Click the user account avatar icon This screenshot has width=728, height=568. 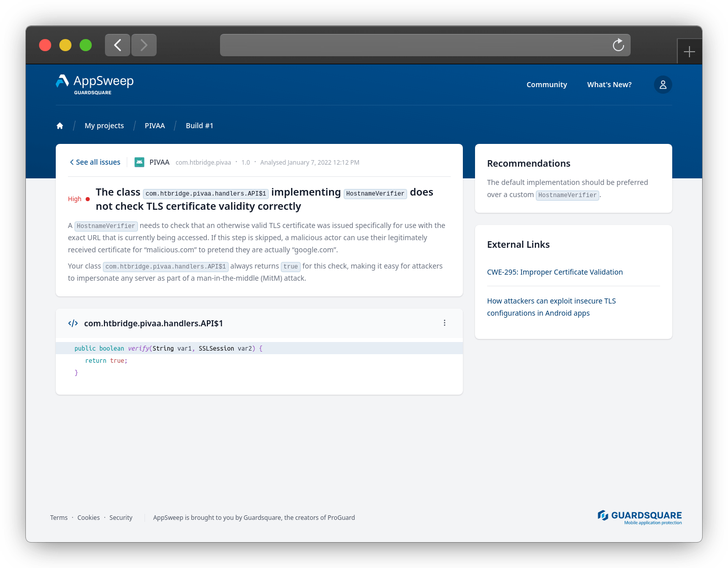click(x=663, y=84)
